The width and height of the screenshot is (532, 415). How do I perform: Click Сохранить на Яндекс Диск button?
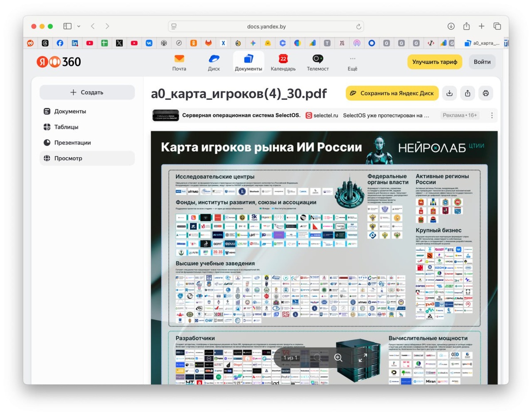tap(392, 93)
